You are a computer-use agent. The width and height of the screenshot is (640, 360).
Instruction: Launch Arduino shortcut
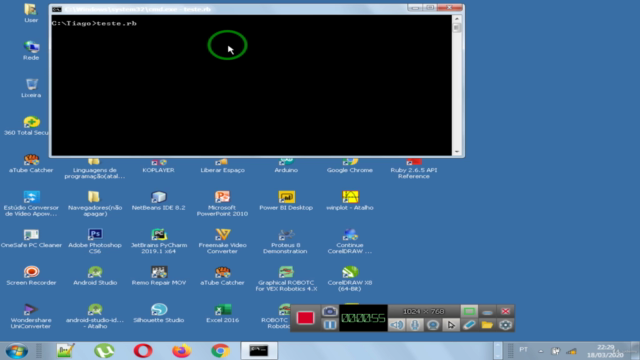coord(286,166)
